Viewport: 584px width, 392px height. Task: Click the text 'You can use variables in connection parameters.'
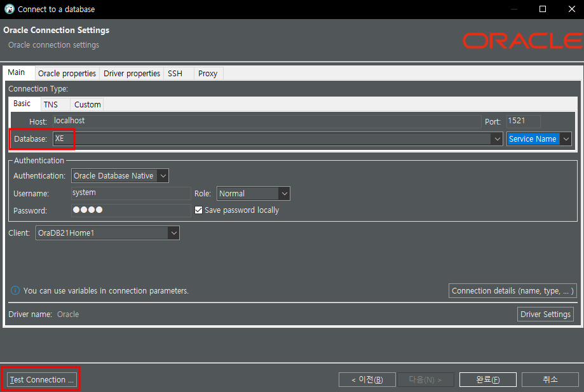(105, 291)
